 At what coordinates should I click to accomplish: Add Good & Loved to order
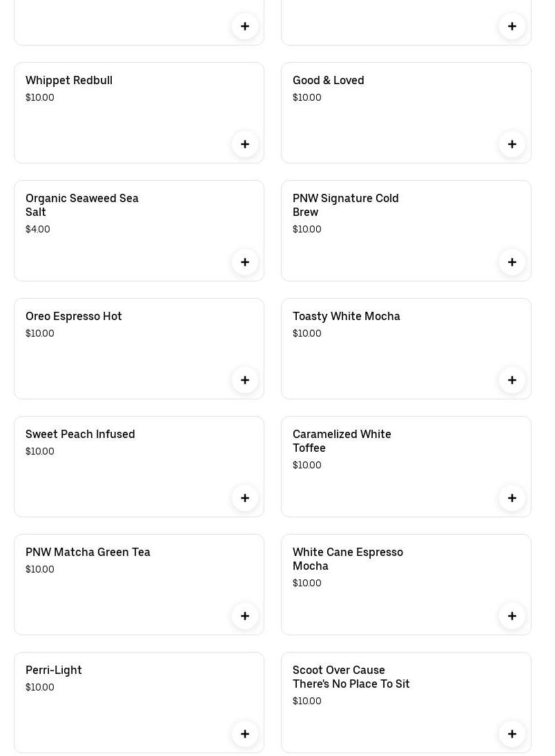click(x=512, y=144)
